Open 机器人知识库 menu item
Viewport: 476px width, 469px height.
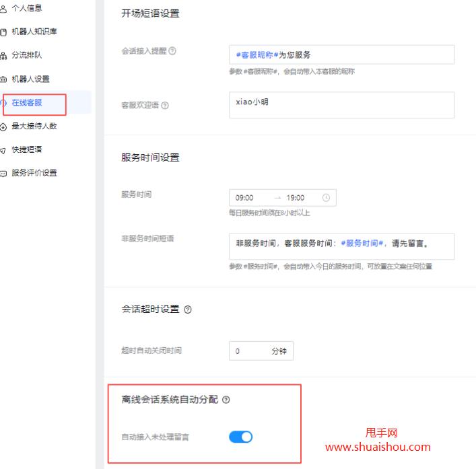click(34, 32)
